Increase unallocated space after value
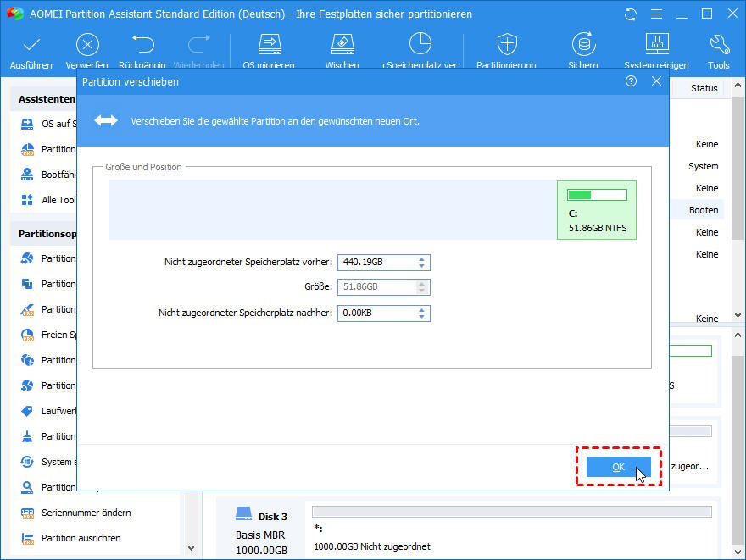 [x=421, y=310]
